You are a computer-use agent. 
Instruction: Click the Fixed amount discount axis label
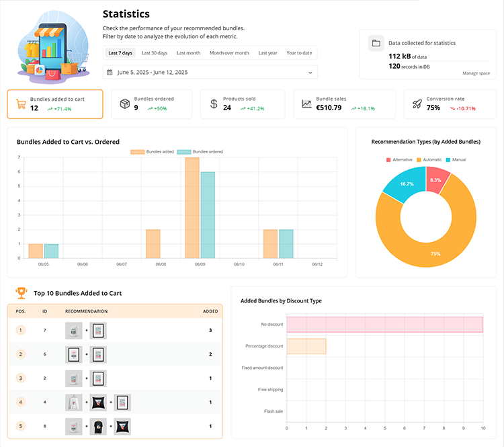pos(262,368)
